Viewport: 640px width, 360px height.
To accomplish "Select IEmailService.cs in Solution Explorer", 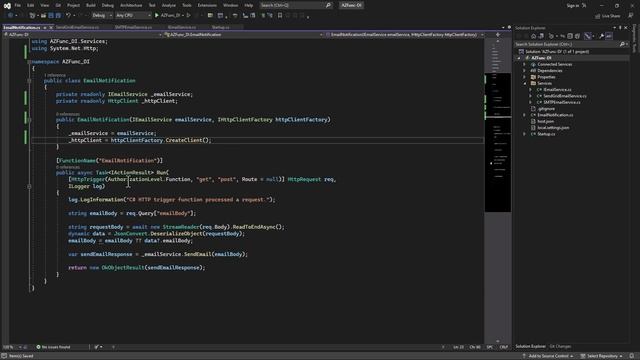I will [557, 90].
